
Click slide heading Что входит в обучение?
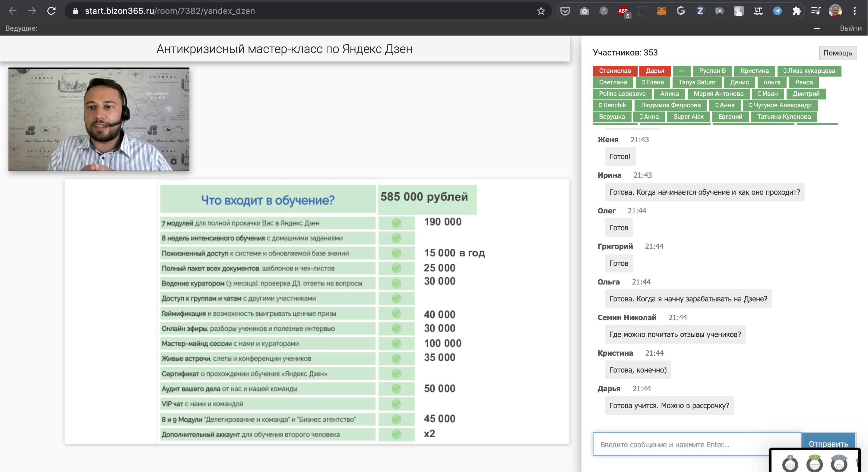click(268, 200)
